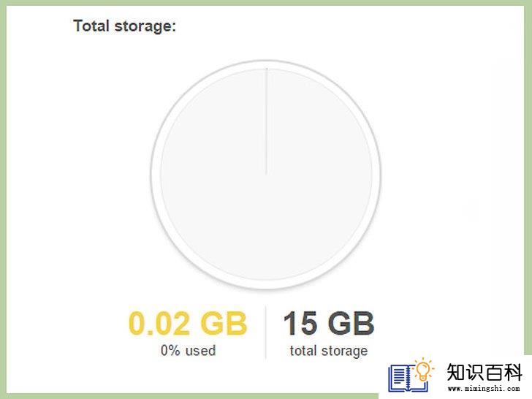Image resolution: width=532 pixels, height=399 pixels.
Task: Click the pie chart's outer white ring
Action: coord(156,175)
